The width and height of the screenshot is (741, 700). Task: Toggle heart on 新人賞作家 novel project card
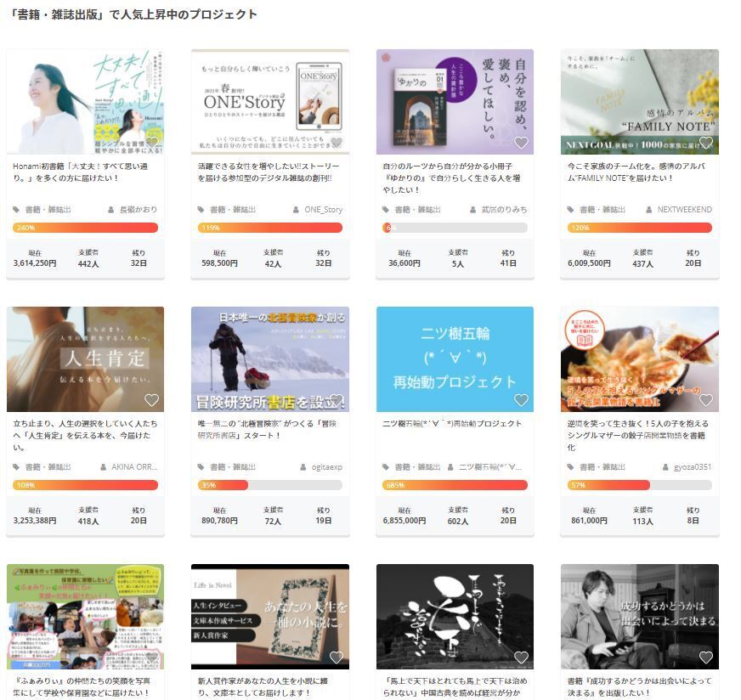[336, 658]
